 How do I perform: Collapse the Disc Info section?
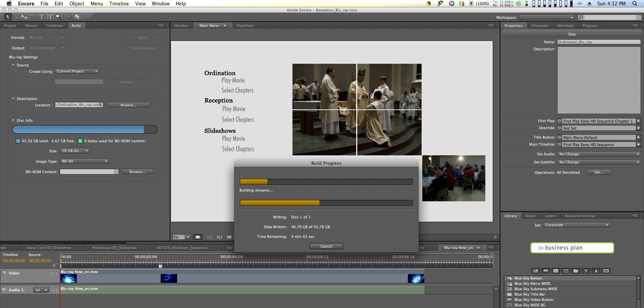coord(13,120)
